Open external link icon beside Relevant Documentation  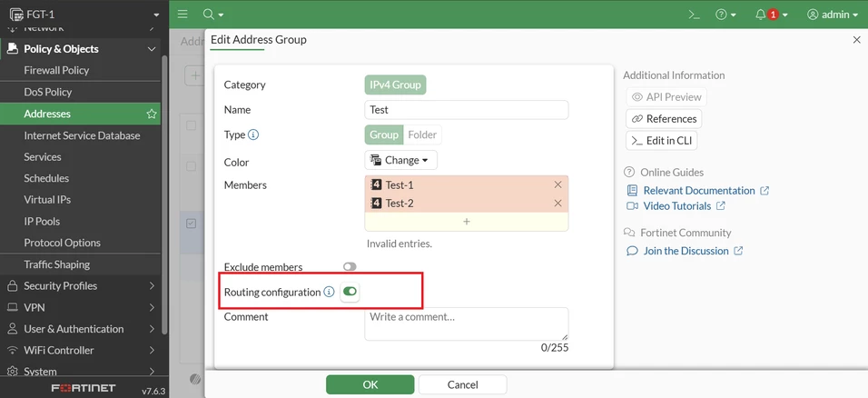point(764,190)
